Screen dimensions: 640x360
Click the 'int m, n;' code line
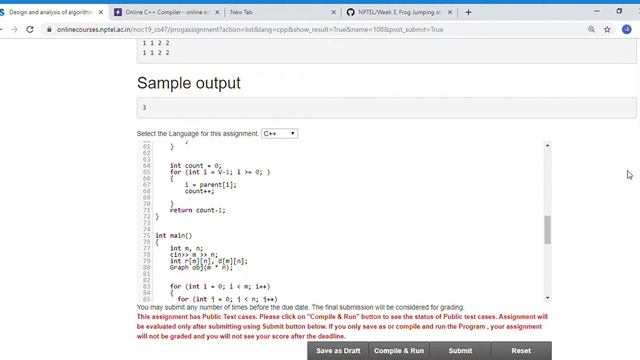tap(187, 248)
